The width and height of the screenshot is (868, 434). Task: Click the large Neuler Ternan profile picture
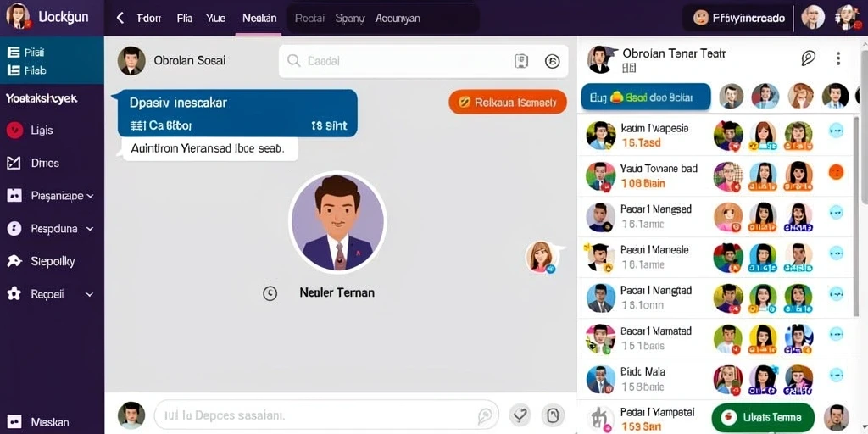pyautogui.click(x=337, y=222)
